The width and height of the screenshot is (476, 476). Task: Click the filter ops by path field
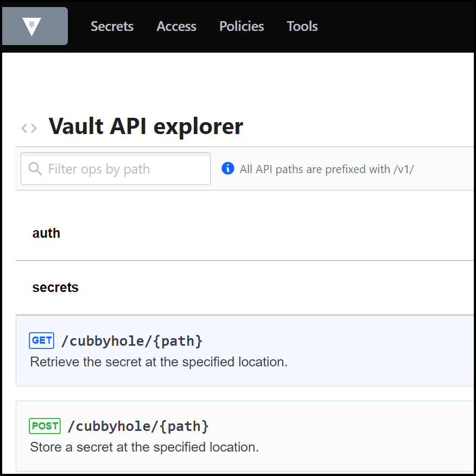(x=115, y=169)
